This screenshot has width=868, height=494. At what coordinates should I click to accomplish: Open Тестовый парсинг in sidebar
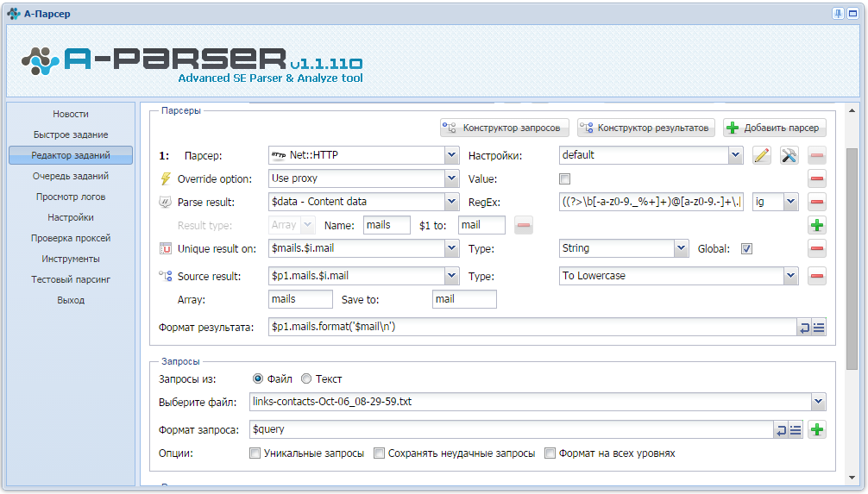71,280
